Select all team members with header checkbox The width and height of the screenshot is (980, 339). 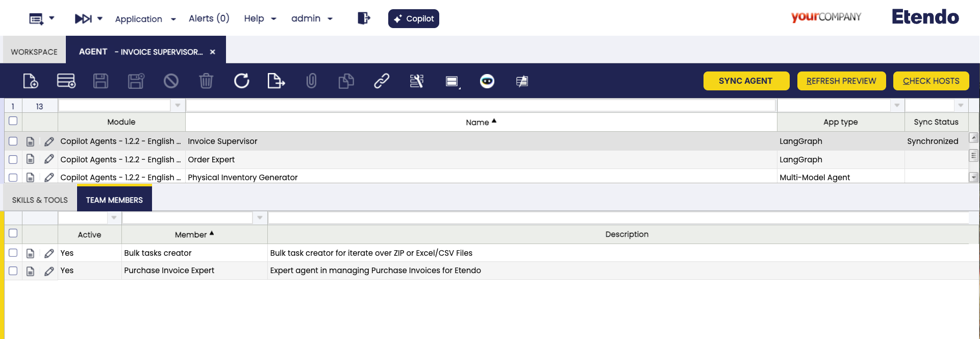(13, 233)
